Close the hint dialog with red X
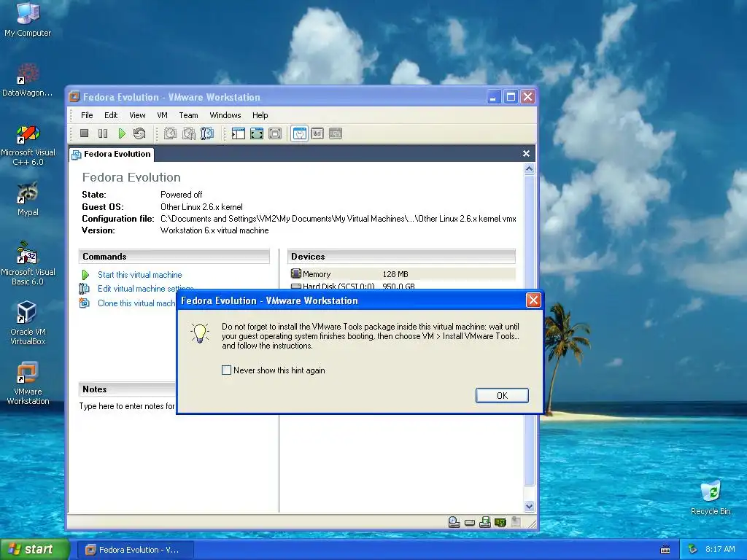The height and width of the screenshot is (560, 747). 533,300
